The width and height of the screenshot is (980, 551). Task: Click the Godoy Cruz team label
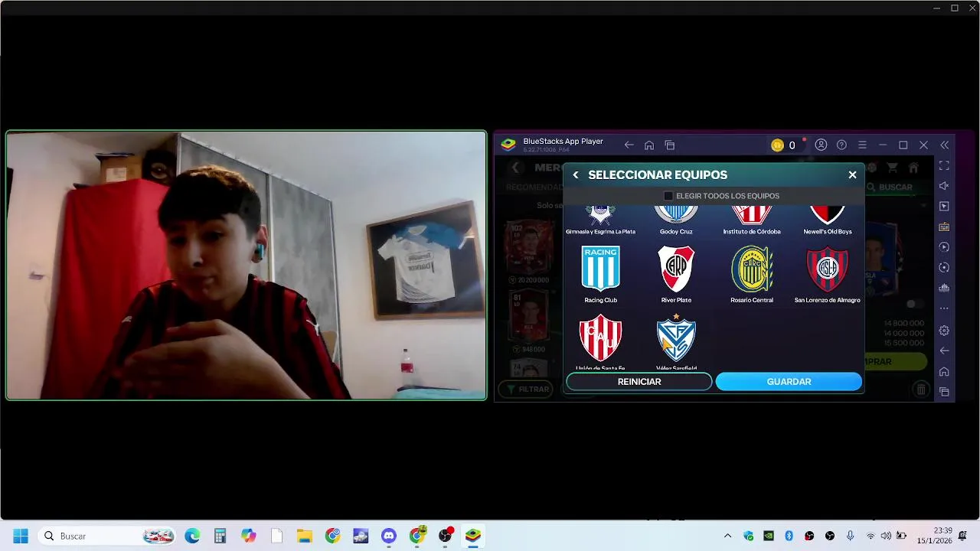click(x=676, y=231)
